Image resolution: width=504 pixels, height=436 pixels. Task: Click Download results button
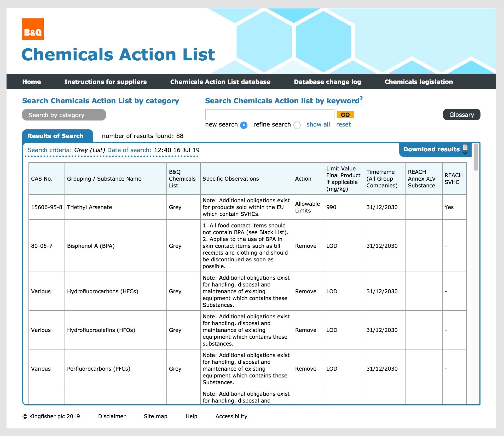click(435, 150)
